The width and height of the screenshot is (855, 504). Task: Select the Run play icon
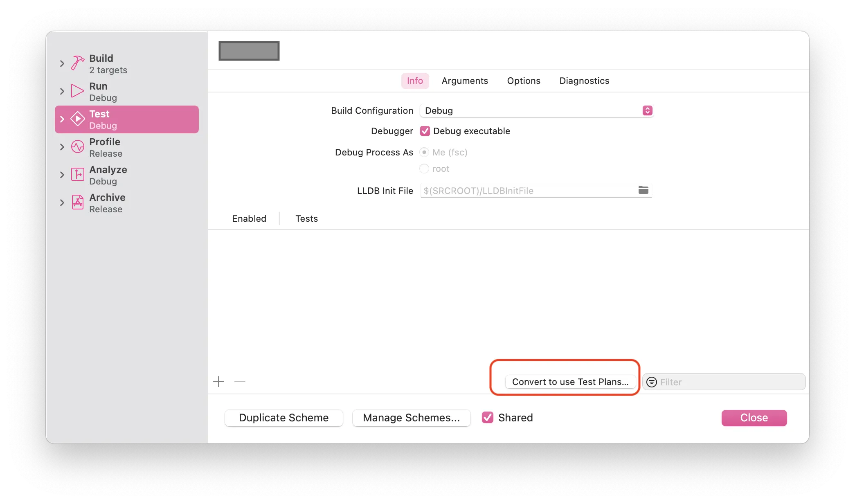pos(77,91)
